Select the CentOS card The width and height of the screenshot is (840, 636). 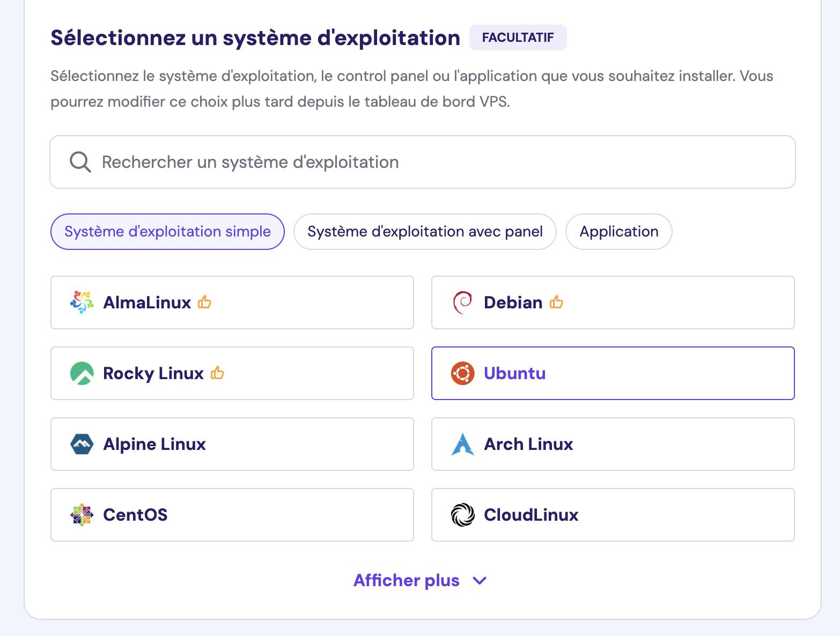pos(232,515)
